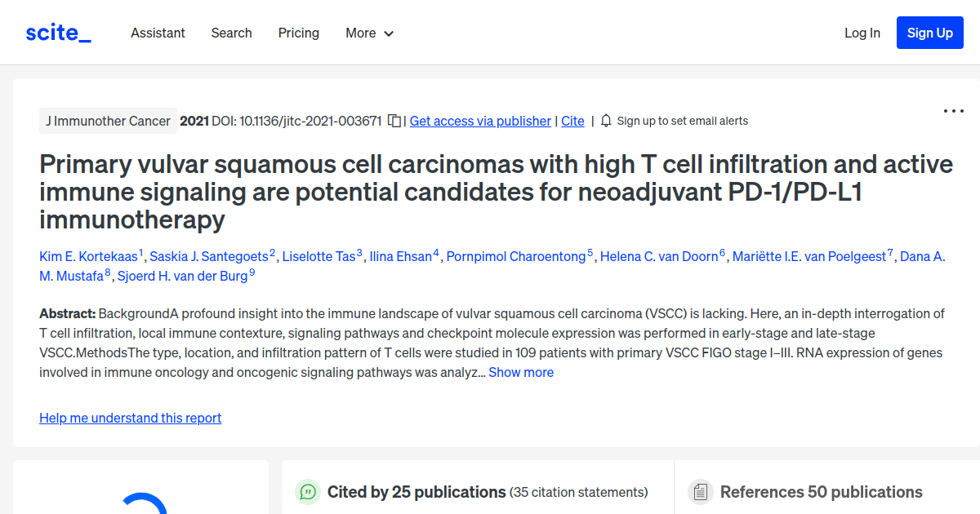Click the scite_ logo

pyautogui.click(x=58, y=32)
